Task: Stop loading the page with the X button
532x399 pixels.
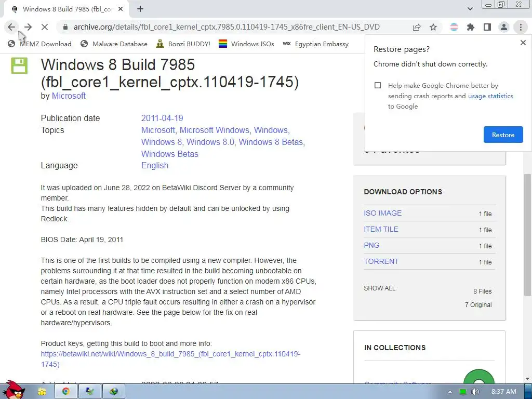Action: [45, 27]
